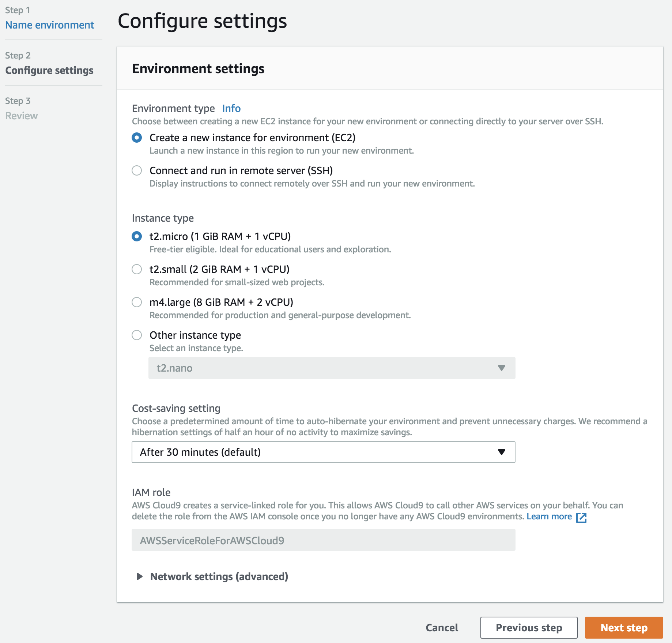
Task: Choose t2.small instance type
Action: click(x=137, y=269)
